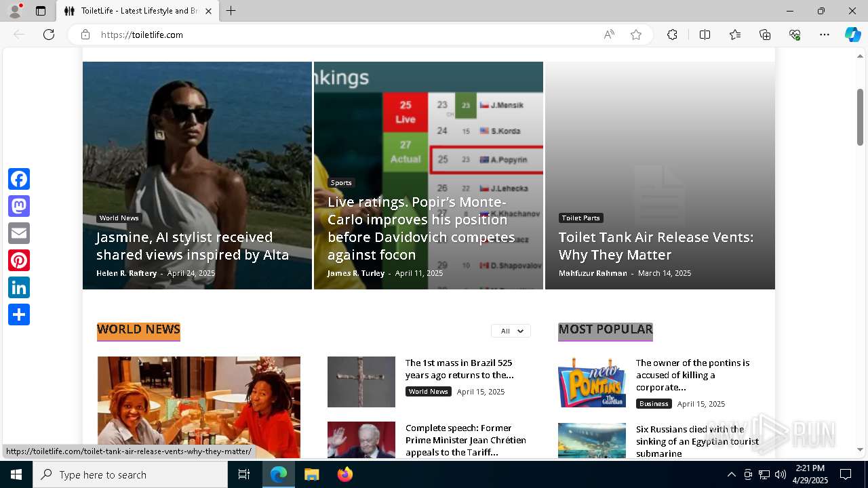Click the Pontins logo thumbnail
Image resolution: width=868 pixels, height=488 pixels.
coord(592,382)
